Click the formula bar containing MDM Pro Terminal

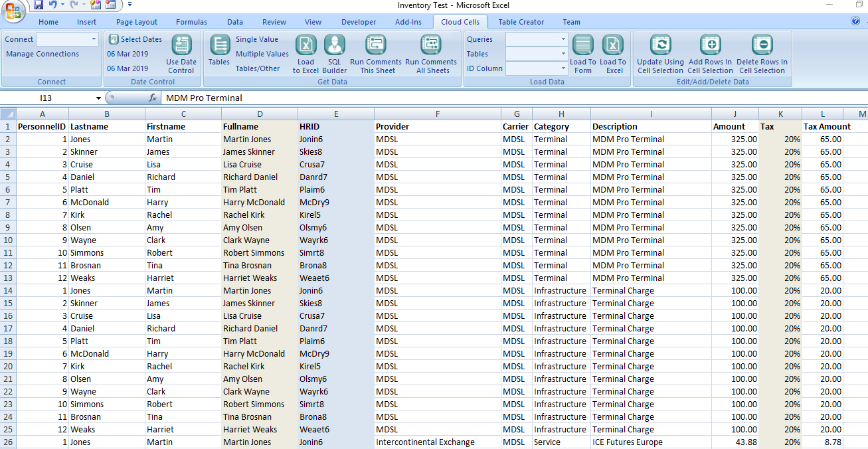pos(465,98)
